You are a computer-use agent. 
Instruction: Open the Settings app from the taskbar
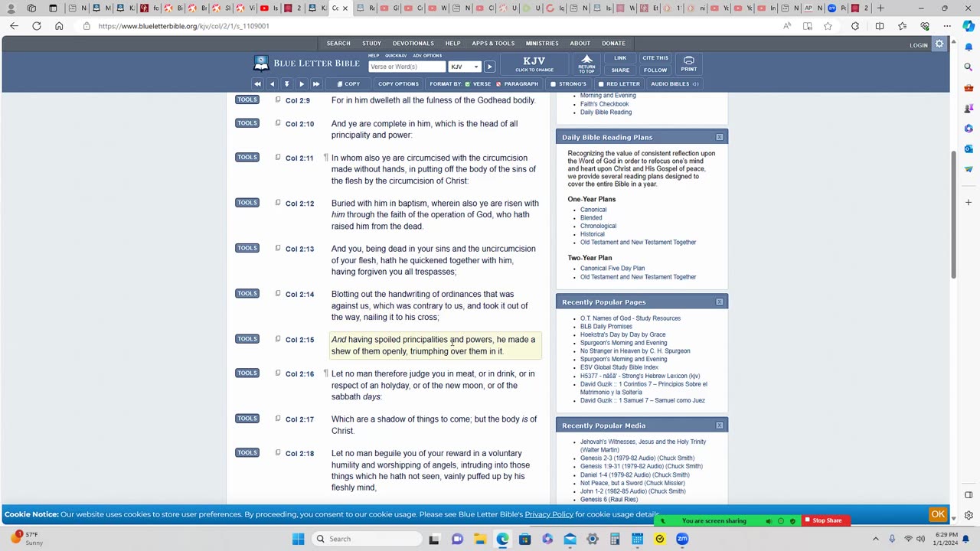[593, 539]
